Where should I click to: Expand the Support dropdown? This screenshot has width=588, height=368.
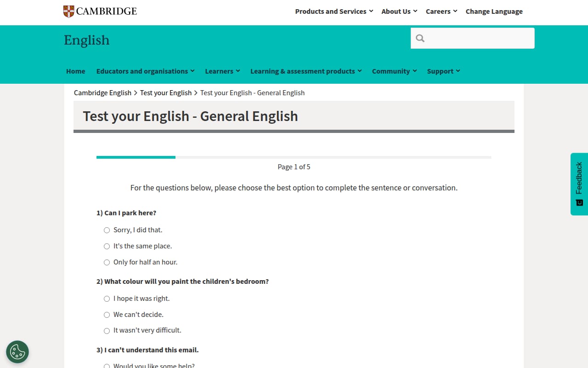(x=443, y=71)
